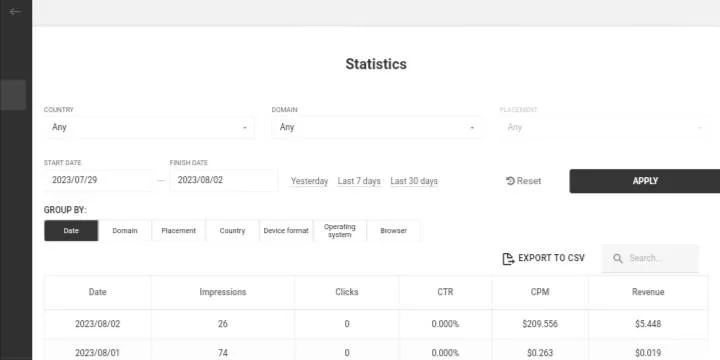This screenshot has width=720, height=360.
Task: Group statistics by Date
Action: pos(71,231)
